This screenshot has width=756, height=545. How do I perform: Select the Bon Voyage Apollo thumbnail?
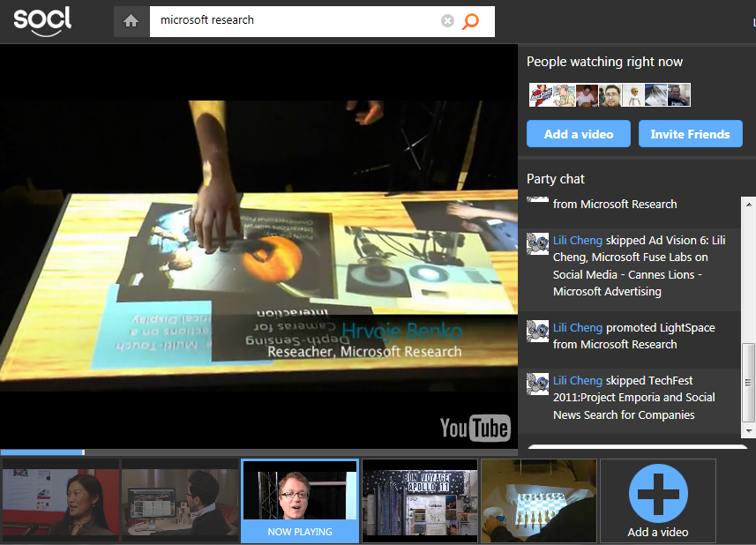[420, 500]
